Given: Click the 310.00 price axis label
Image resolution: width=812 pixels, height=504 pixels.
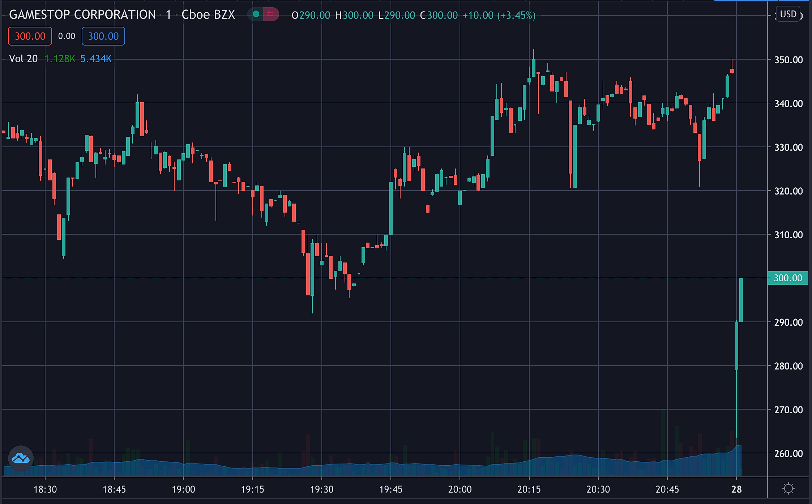Looking at the screenshot, I should (x=788, y=235).
